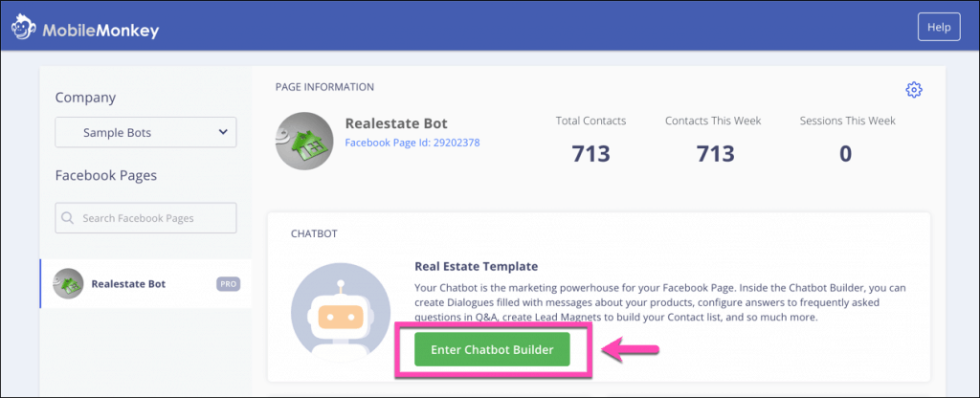980x398 pixels.
Task: Click the Company heading in sidebar
Action: pos(85,99)
